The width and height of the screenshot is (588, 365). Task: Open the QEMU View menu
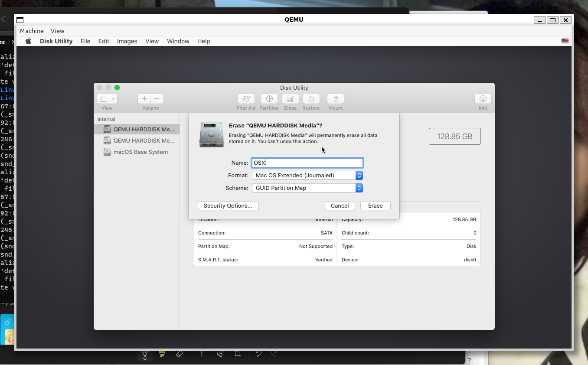(x=57, y=31)
